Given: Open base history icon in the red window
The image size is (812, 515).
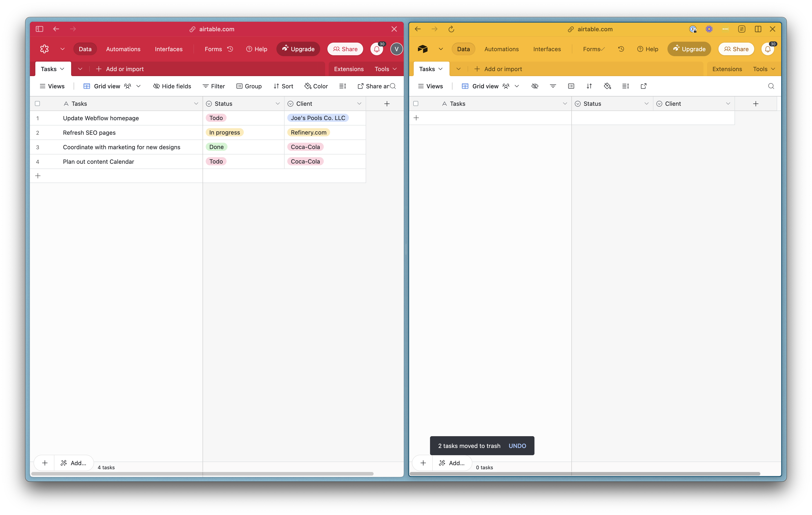Looking at the screenshot, I should pyautogui.click(x=230, y=49).
